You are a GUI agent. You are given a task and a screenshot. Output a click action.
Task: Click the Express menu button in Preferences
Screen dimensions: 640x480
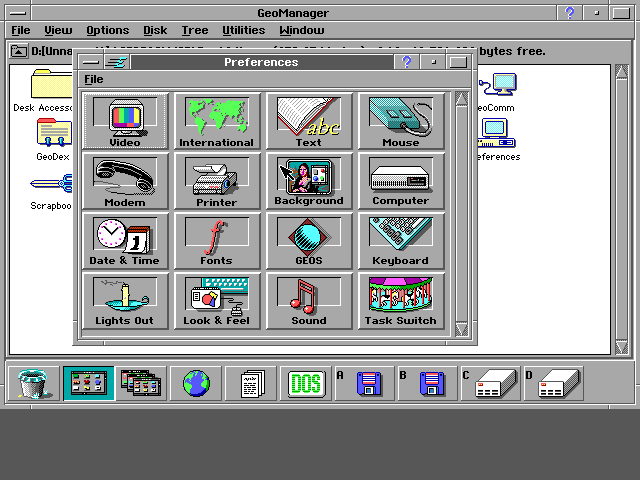(116, 62)
